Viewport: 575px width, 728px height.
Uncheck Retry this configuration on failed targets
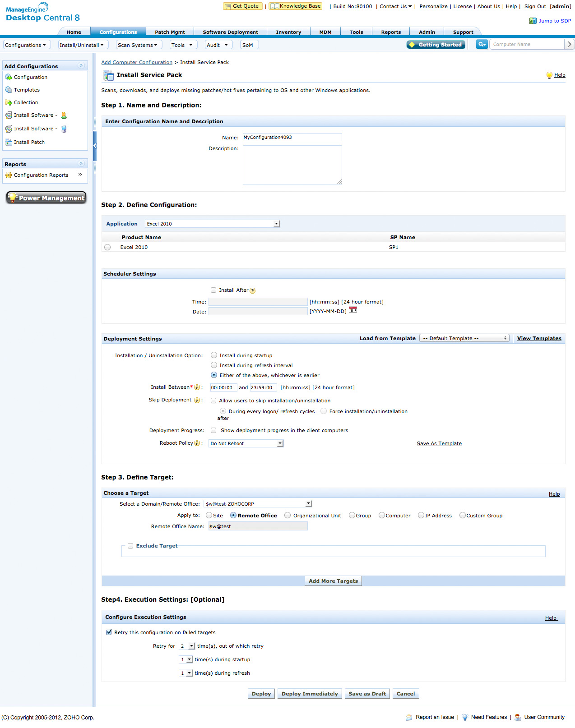(x=109, y=632)
